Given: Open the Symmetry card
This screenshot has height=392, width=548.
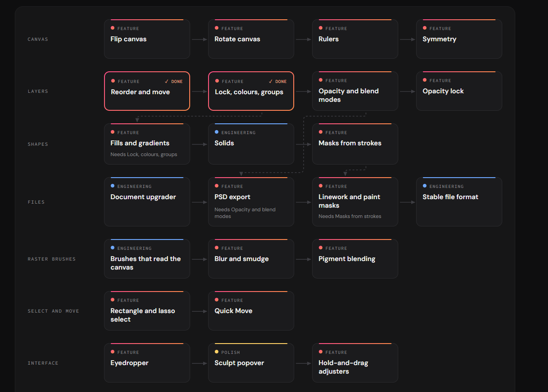Looking at the screenshot, I should [x=459, y=39].
